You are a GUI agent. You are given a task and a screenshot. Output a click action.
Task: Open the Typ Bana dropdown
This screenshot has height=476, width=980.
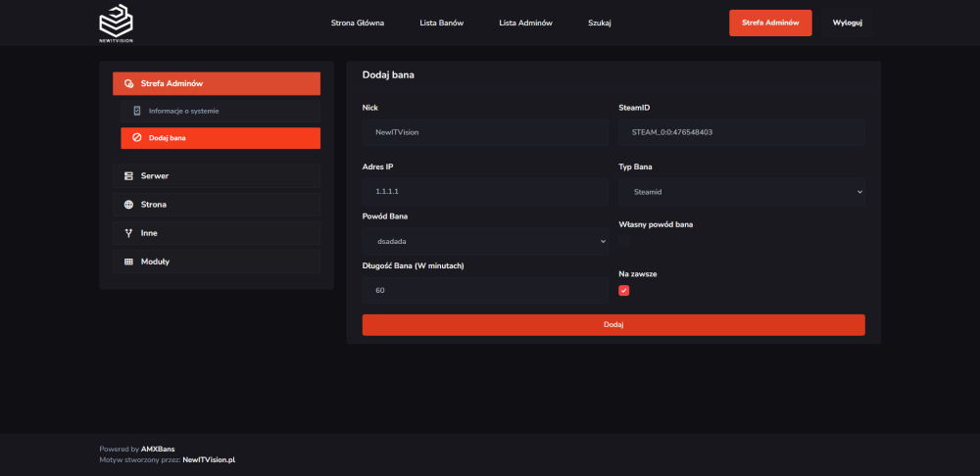coord(741,192)
